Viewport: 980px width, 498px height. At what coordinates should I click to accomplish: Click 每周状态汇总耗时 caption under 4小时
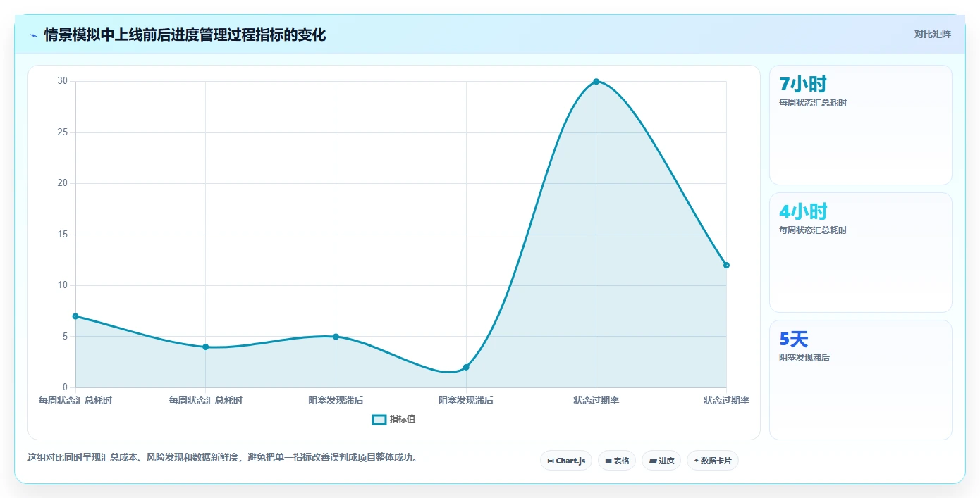click(x=813, y=230)
